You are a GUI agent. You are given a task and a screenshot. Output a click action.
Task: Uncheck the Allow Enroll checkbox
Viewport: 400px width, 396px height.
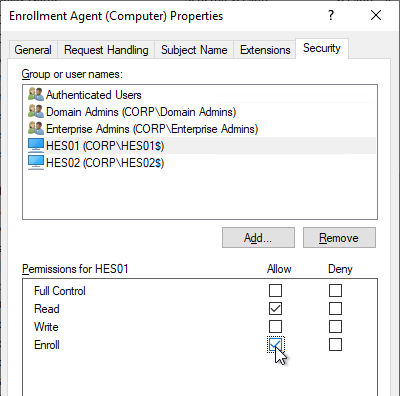pos(275,345)
